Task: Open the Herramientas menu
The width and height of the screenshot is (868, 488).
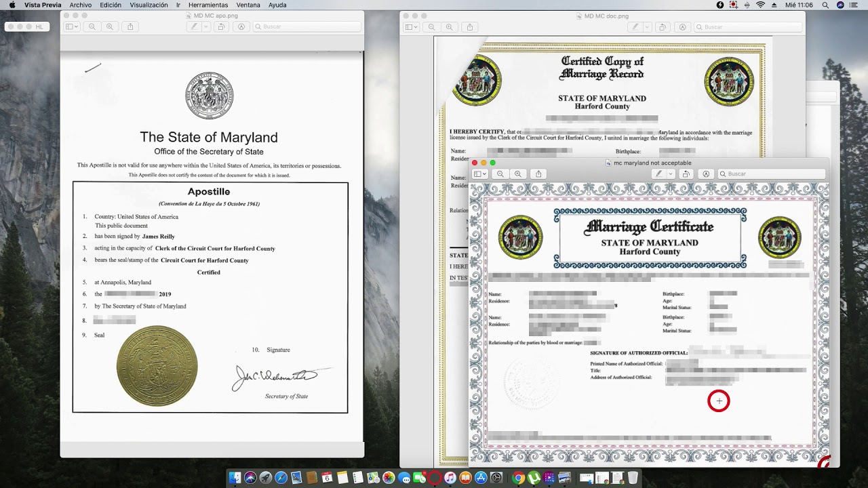Action: pos(208,5)
